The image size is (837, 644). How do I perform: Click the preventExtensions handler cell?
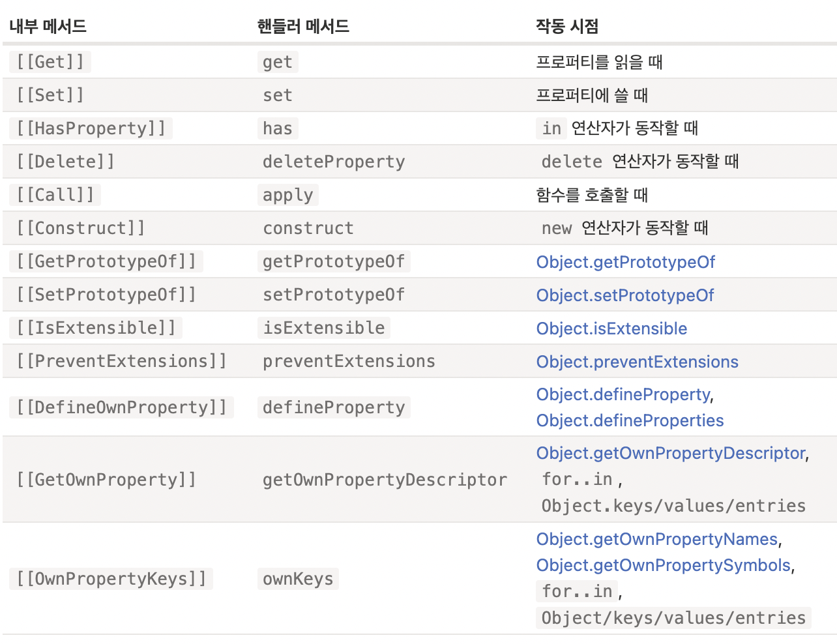click(x=349, y=361)
